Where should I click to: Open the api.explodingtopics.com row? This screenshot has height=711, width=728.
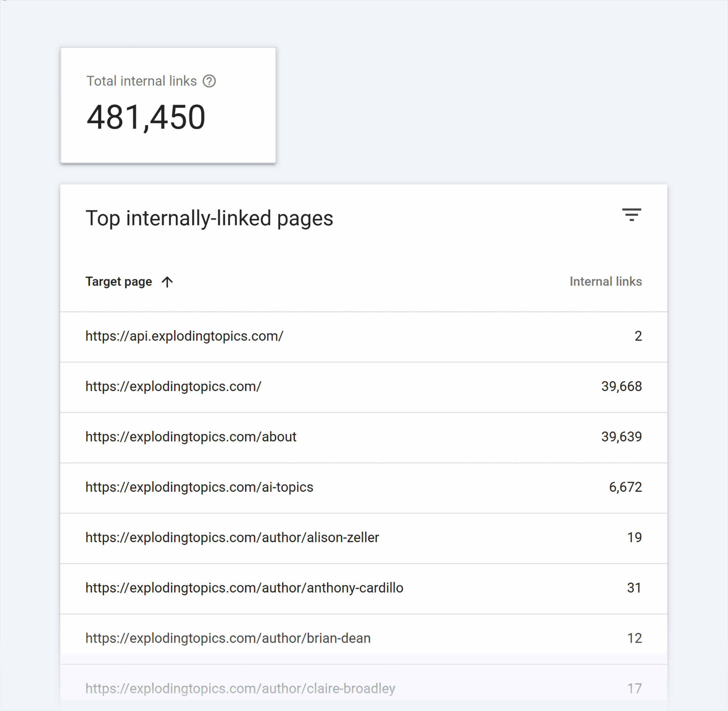[x=364, y=336]
